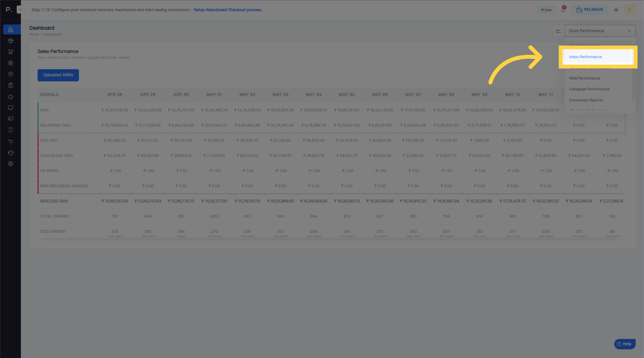Screen dimensions: 644x358
Task: Open the chat bubble sidebar icon
Action: (x=11, y=108)
